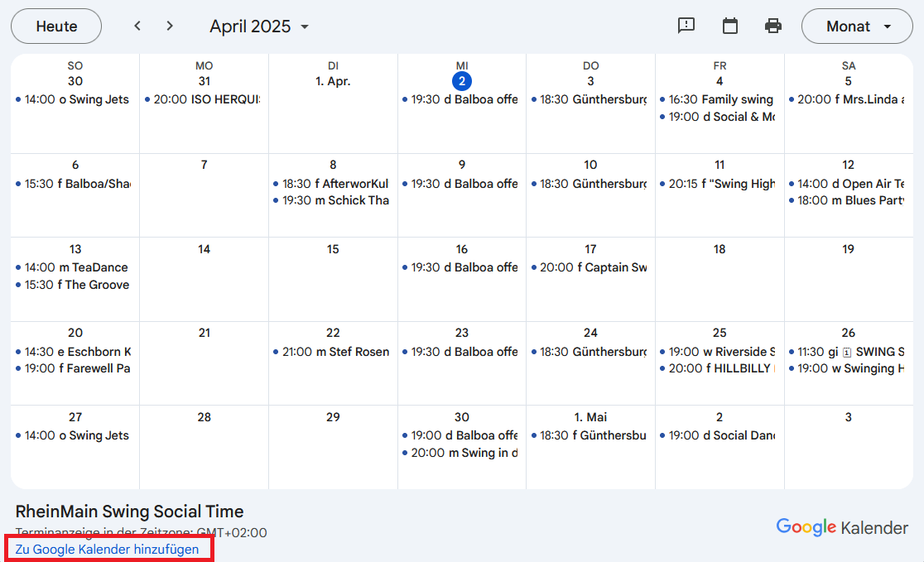This screenshot has width=924, height=562.
Task: Open the 18:30 AfterworKul event on April 8
Action: tap(334, 184)
